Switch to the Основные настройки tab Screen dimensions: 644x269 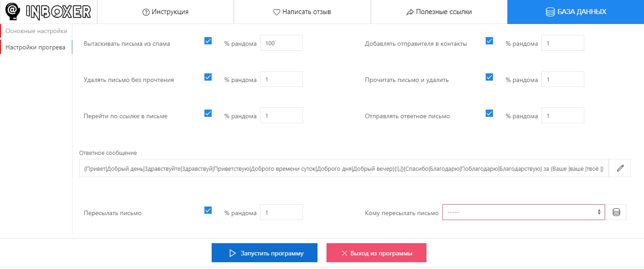point(36,31)
